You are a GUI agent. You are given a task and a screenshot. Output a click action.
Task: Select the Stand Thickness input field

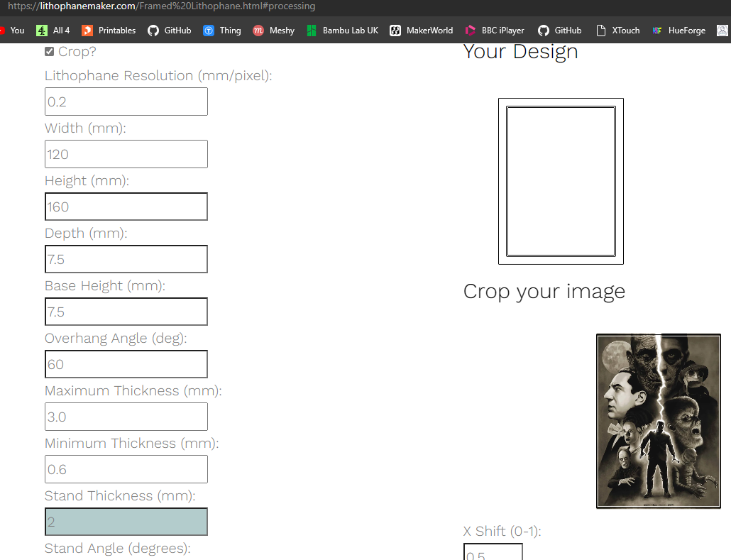126,522
